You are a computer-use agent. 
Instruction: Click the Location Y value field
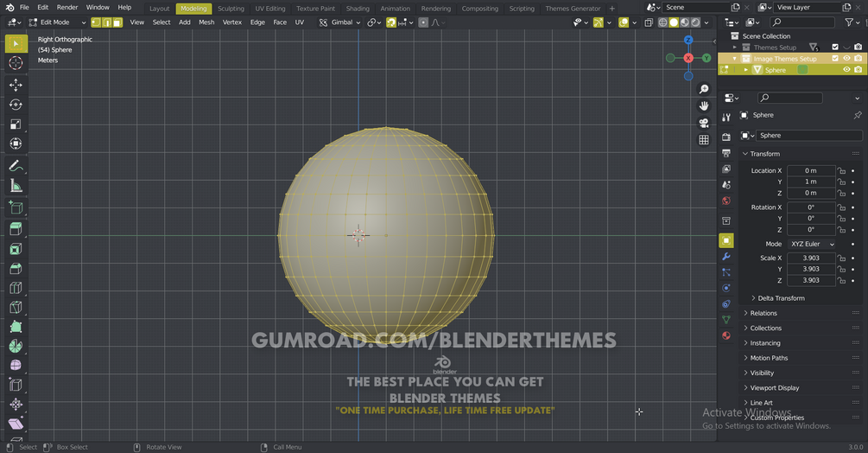click(x=811, y=182)
